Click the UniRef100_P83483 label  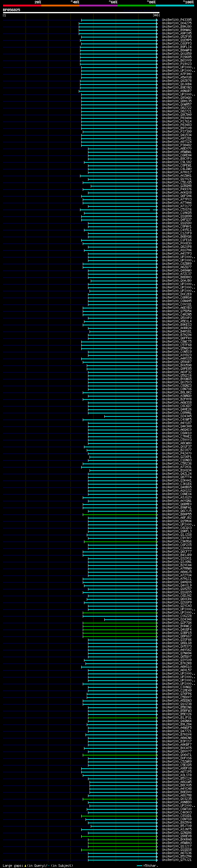(176, 125)
